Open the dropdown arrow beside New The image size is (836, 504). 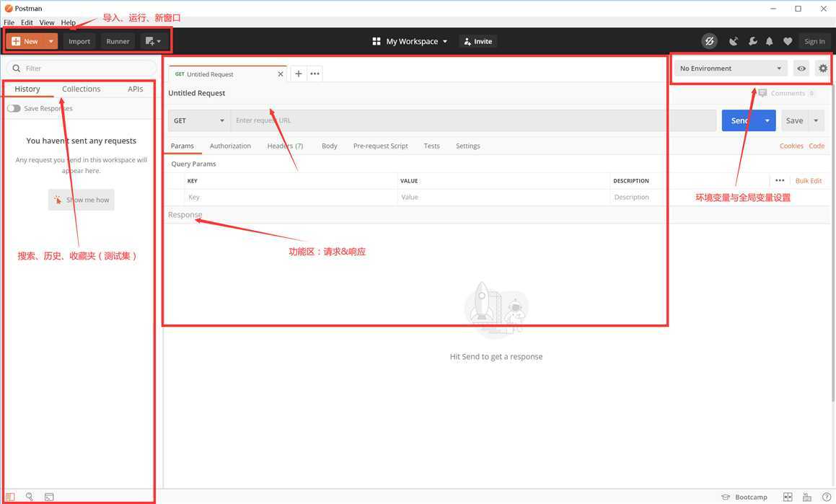point(51,41)
